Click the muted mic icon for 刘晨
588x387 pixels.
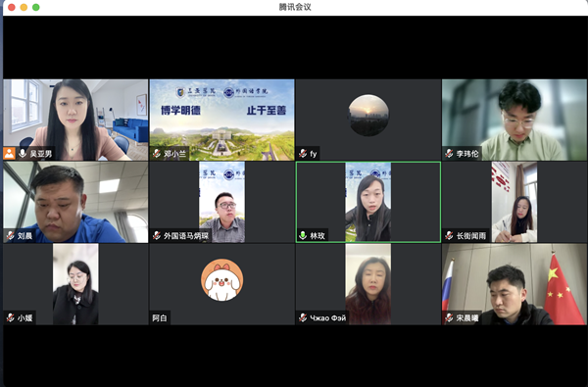(10, 235)
